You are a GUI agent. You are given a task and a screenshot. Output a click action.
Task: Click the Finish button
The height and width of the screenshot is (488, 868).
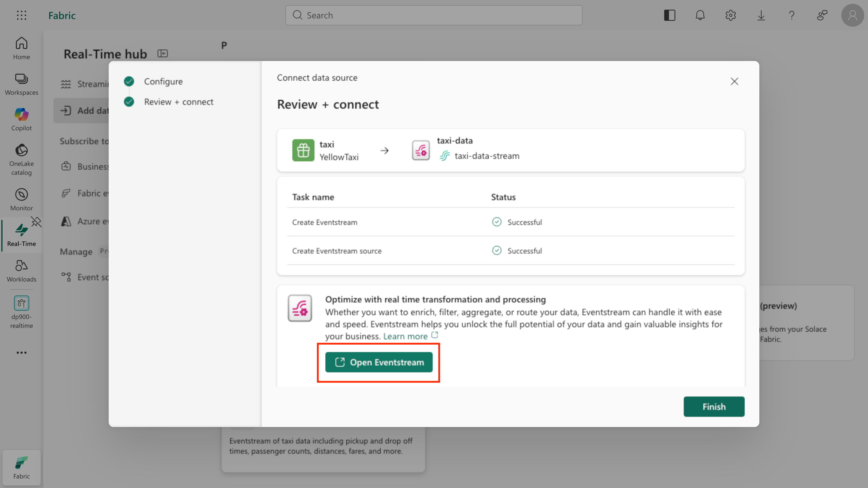coord(714,406)
